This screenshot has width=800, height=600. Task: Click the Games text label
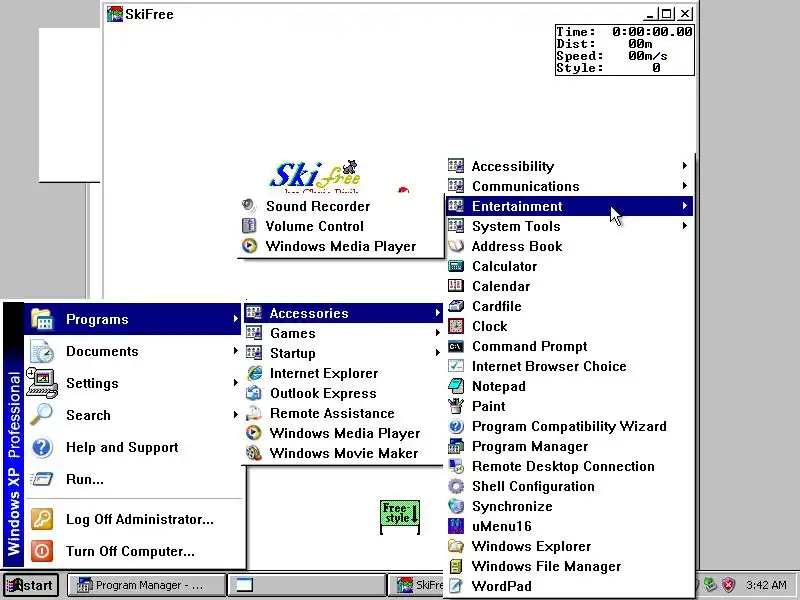(293, 333)
